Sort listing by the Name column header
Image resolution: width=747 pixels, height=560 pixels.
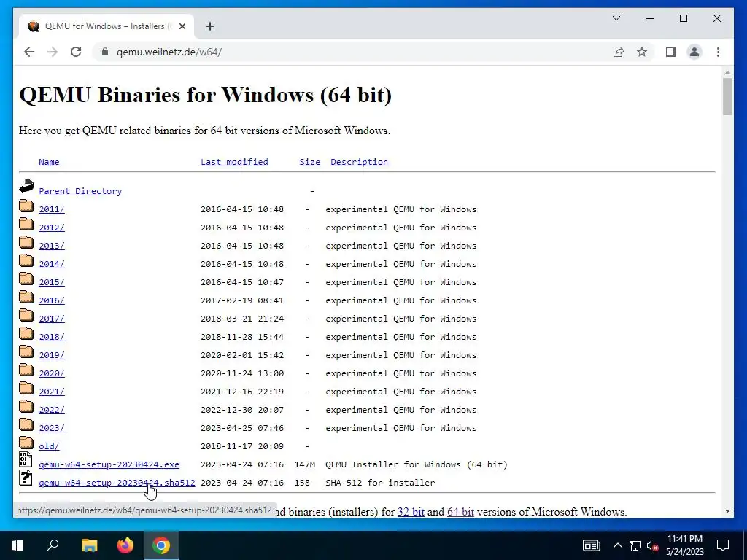pos(49,162)
